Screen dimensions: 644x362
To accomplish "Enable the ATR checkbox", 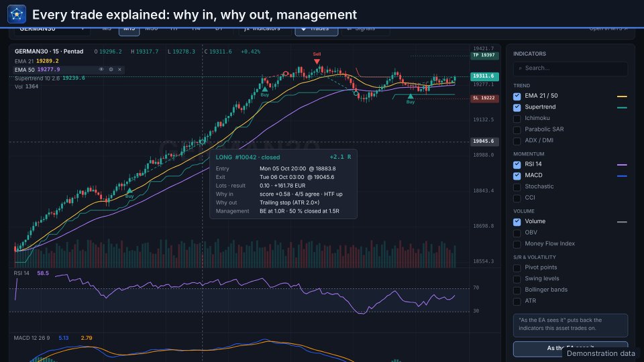I will (x=517, y=301).
